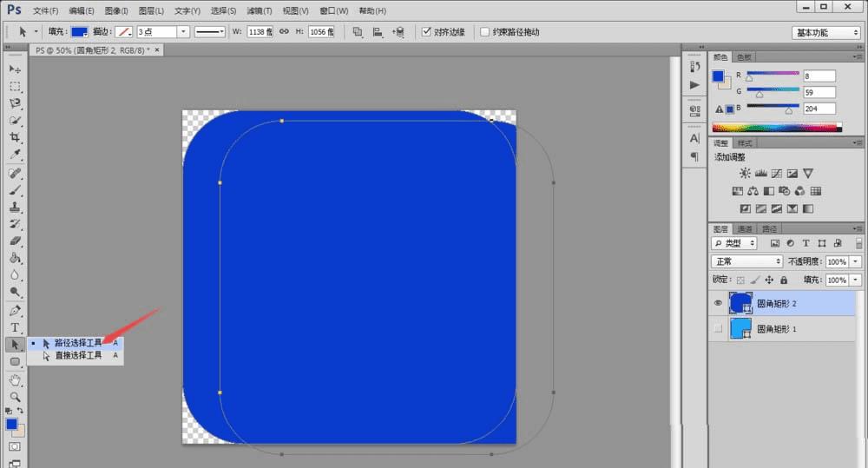Screen dimensions: 868x468
Task: Open the 文件(F) menu
Action: tap(45, 10)
